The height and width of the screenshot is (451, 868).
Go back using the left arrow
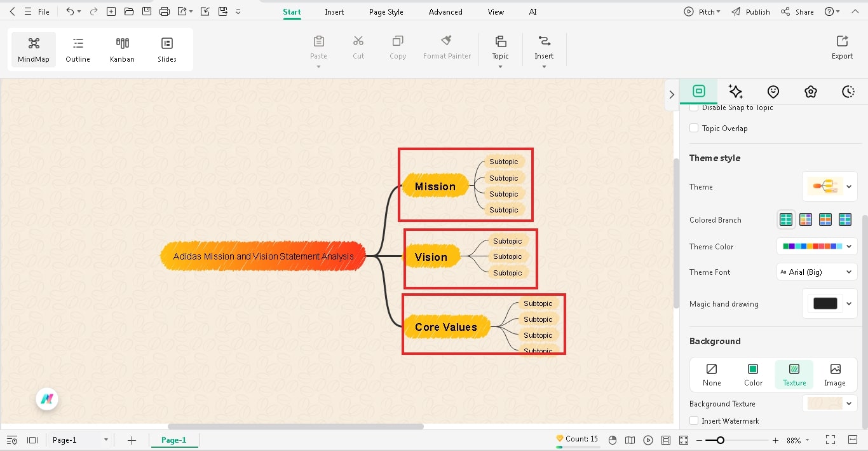coord(12,11)
